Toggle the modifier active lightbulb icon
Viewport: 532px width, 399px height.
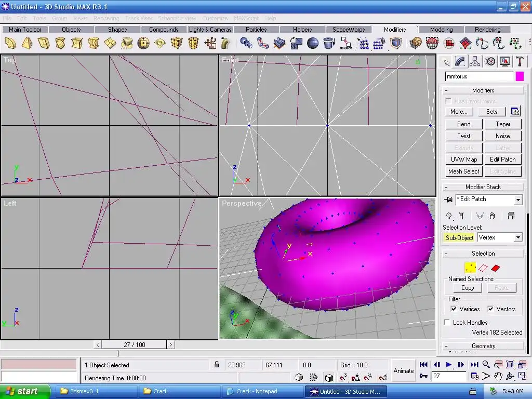[449, 216]
